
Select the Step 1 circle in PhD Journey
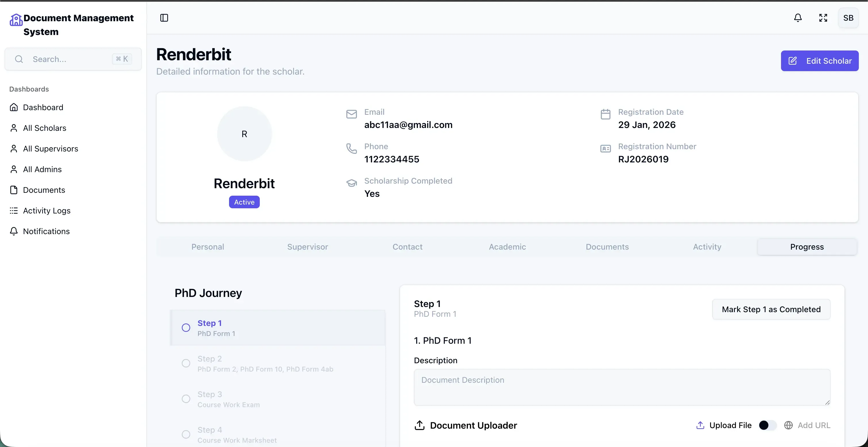(x=186, y=328)
